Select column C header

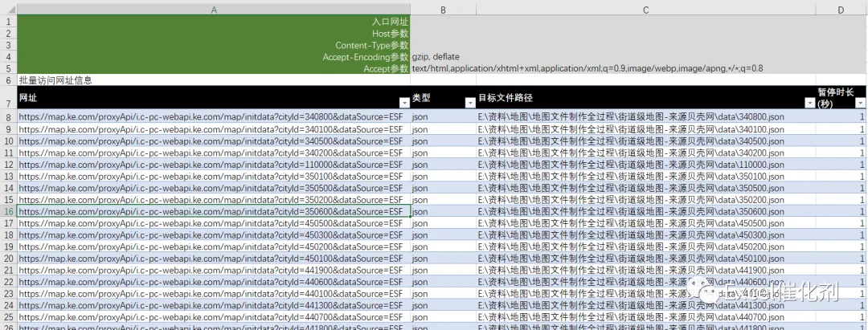coord(646,10)
